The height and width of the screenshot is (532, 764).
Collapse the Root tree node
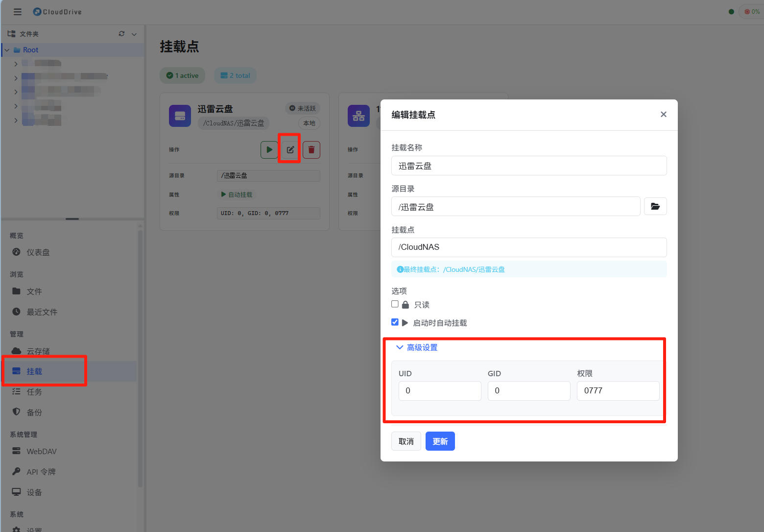click(7, 50)
